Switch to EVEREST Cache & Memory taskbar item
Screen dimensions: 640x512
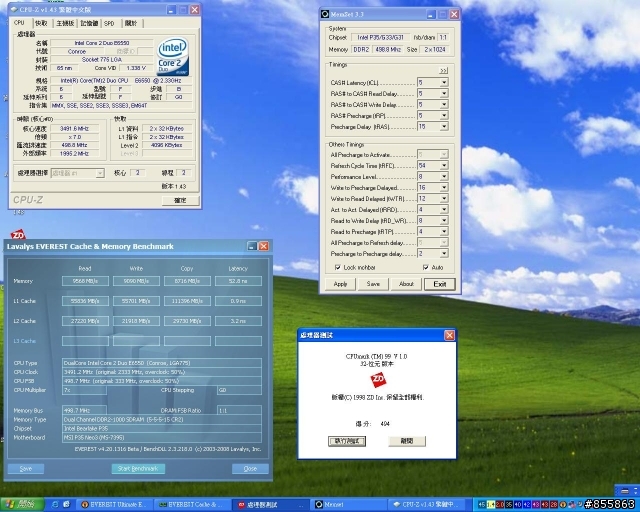[x=193, y=505]
